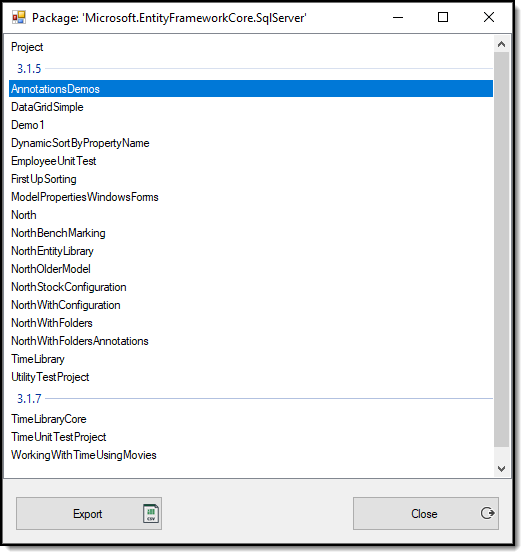
Task: Select the NorthWithConfiguration project
Action: coord(251,305)
